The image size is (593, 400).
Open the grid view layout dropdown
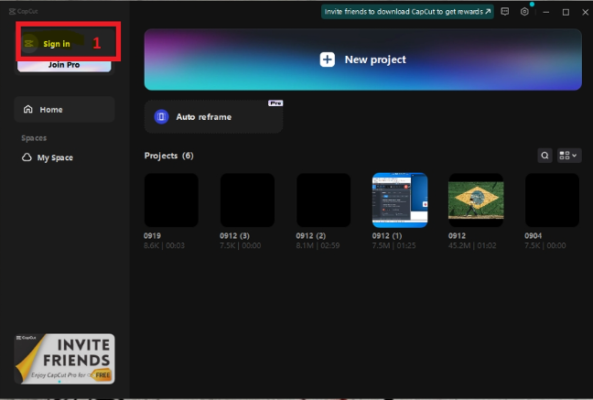[569, 155]
